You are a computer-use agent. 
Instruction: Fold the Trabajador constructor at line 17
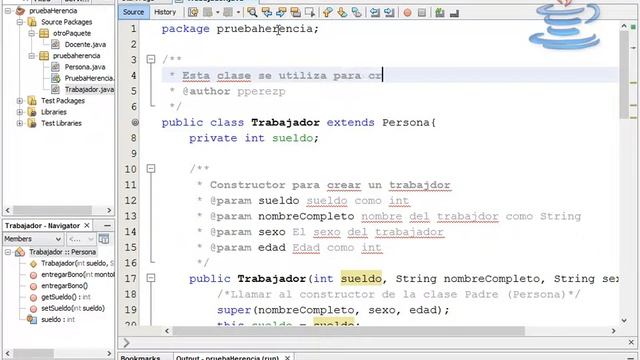coord(151,278)
